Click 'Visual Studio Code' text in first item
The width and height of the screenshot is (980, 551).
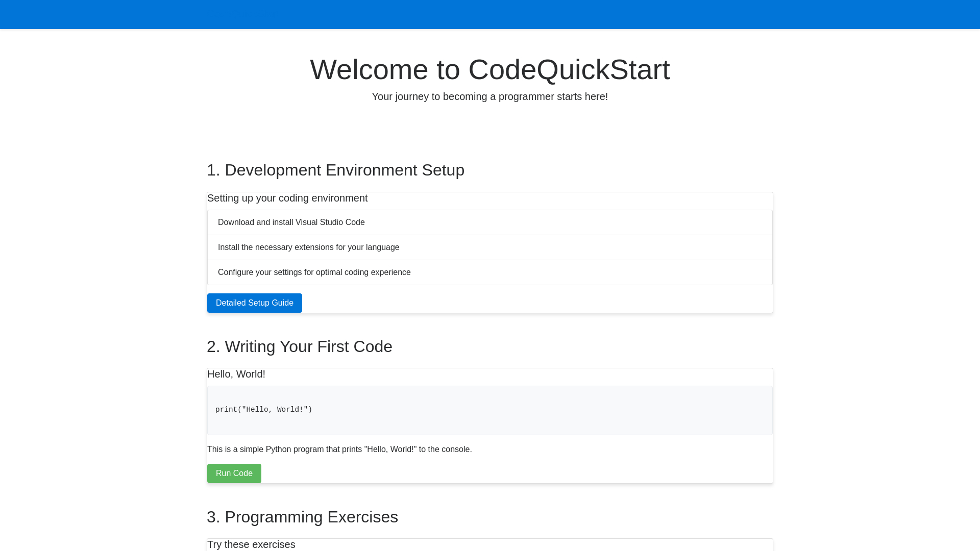pos(330,222)
